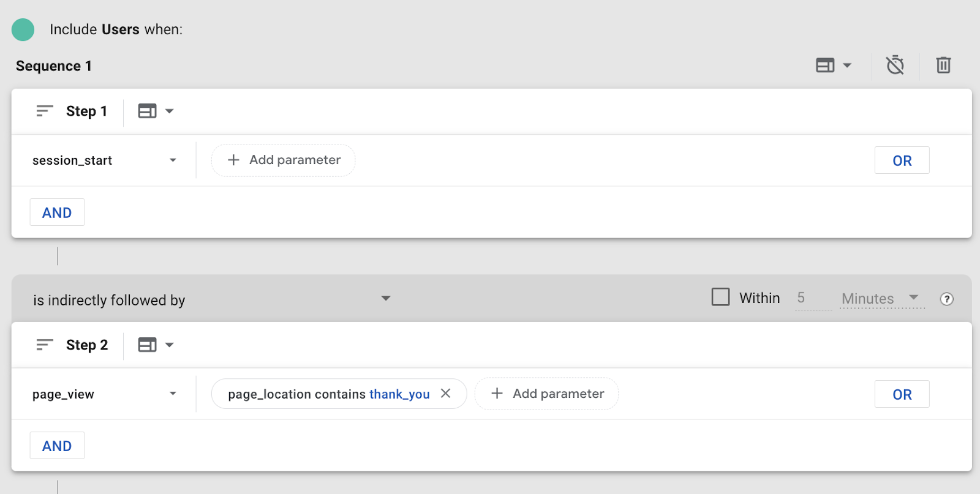Enable the Within time constraint checkbox

click(x=720, y=297)
